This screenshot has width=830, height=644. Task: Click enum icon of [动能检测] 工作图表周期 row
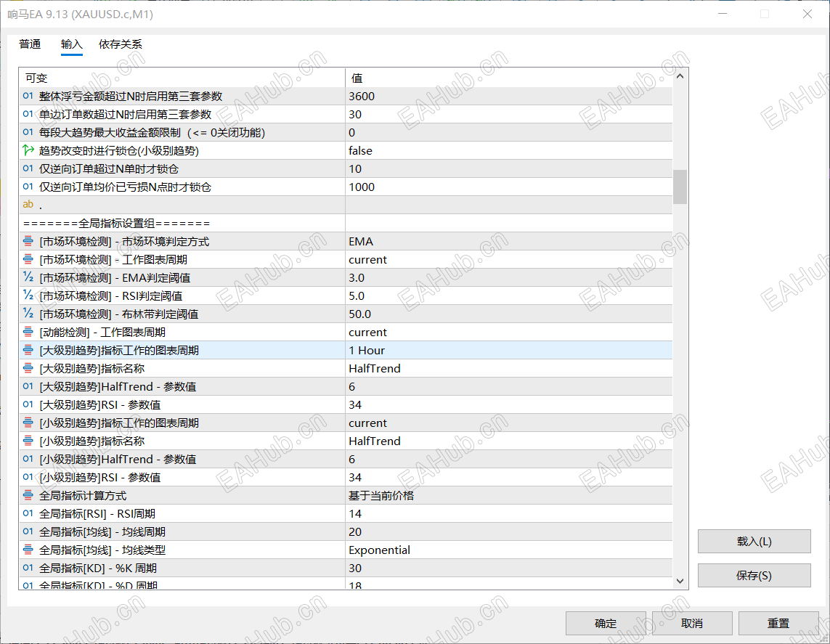tap(28, 332)
